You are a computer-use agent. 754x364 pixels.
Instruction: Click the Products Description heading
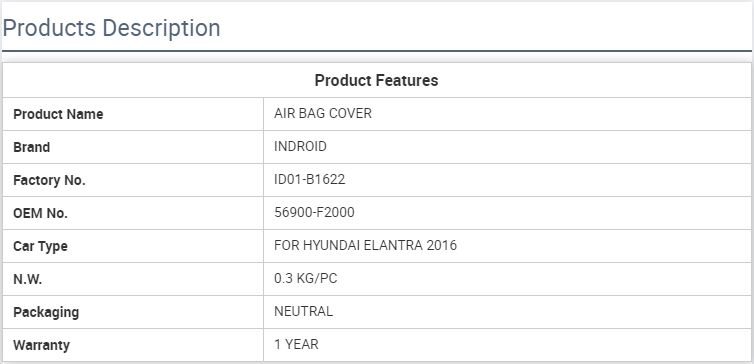click(112, 28)
